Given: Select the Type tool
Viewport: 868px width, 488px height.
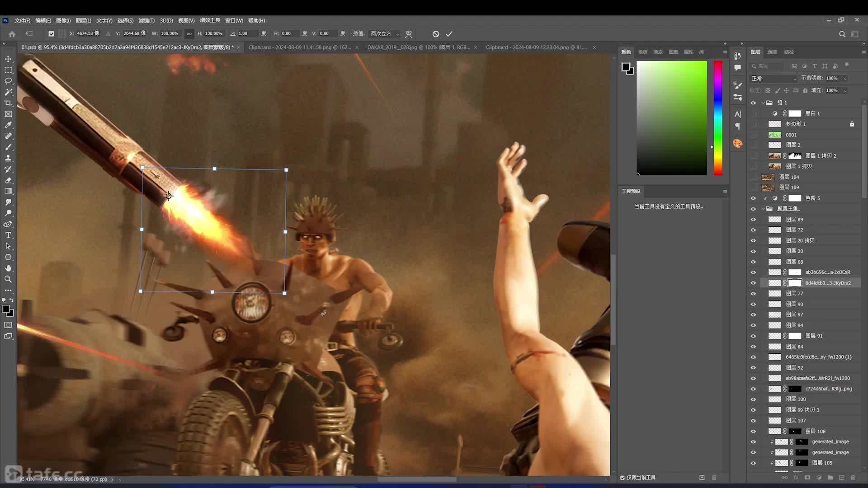Looking at the screenshot, I should tap(8, 235).
